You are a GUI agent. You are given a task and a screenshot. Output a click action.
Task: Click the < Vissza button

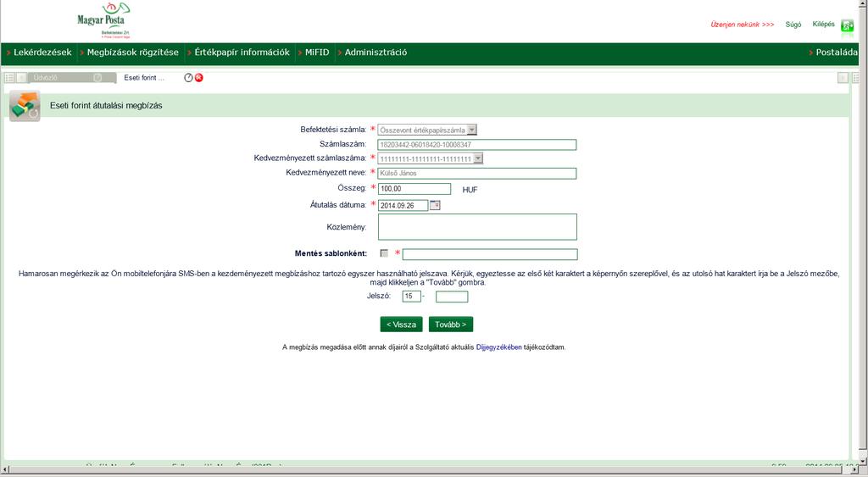coord(401,324)
